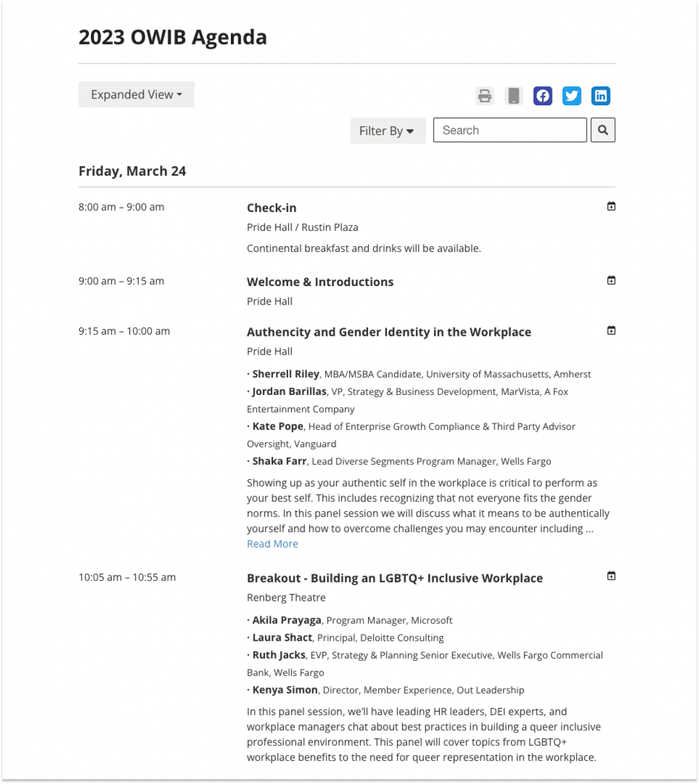Image resolution: width=699 pixels, height=784 pixels.
Task: Click the search magnifier button
Action: (x=603, y=130)
